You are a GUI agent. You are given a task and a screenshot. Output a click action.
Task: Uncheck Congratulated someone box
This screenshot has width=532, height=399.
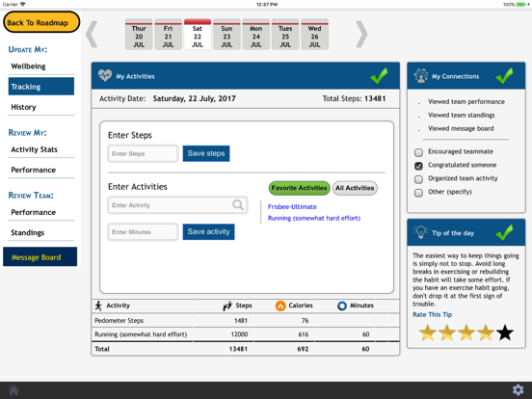[x=418, y=166]
